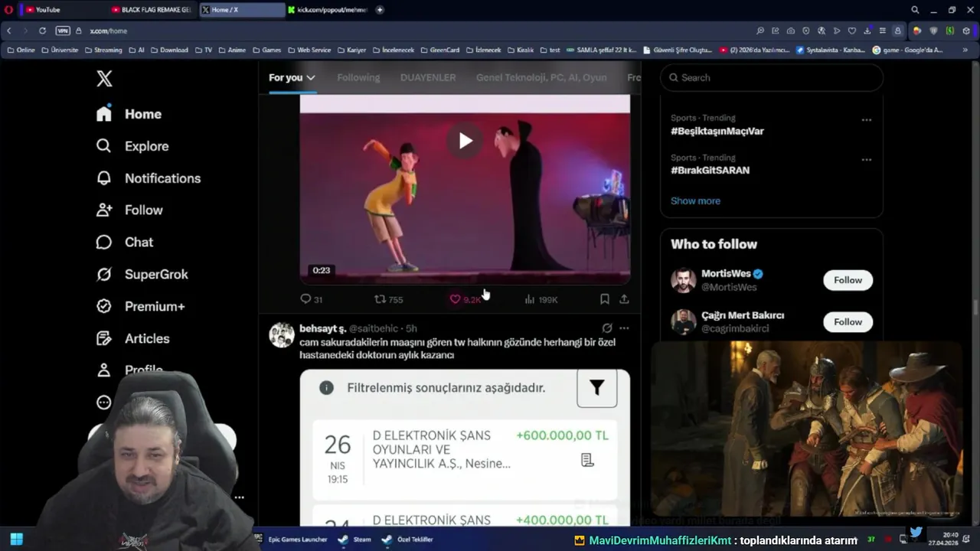Click the More circle icon in sidebar

click(104, 403)
